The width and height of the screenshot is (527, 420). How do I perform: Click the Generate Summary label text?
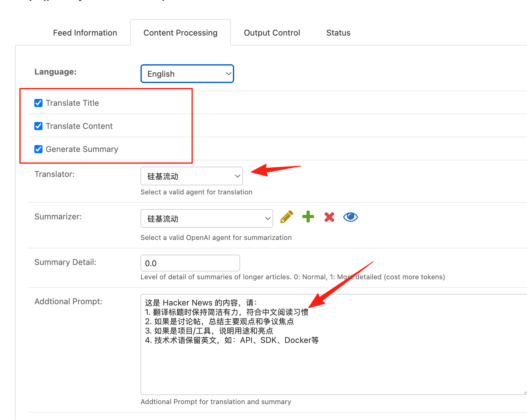[82, 149]
